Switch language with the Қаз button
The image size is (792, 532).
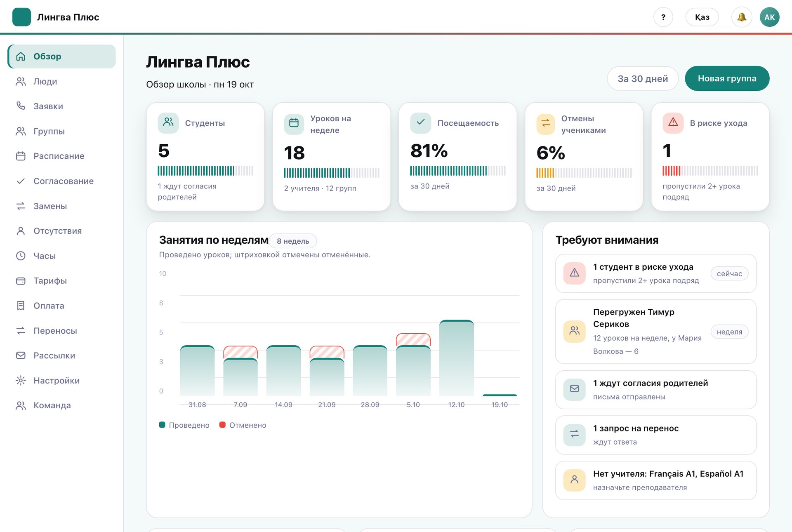[702, 17]
